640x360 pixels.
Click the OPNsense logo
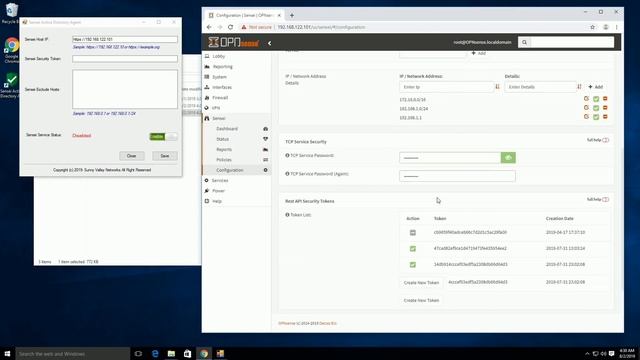click(233, 42)
